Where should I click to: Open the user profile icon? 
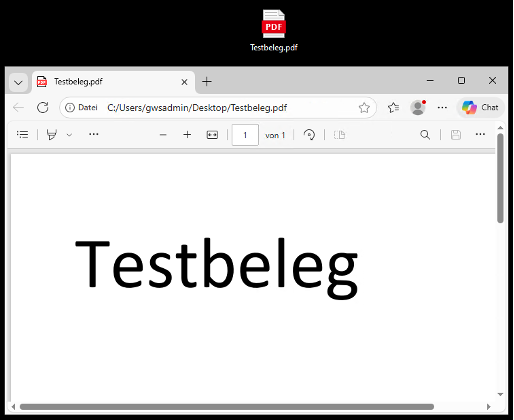click(418, 108)
